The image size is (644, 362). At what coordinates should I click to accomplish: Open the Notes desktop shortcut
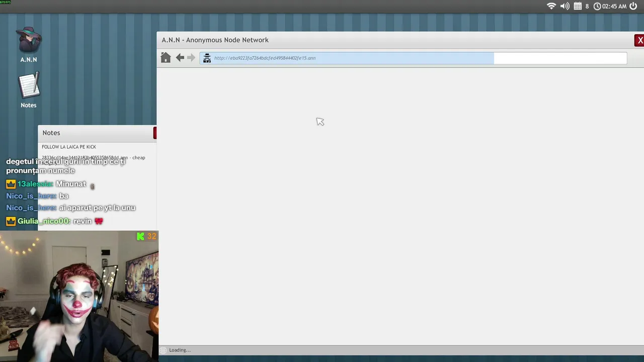coord(29,90)
